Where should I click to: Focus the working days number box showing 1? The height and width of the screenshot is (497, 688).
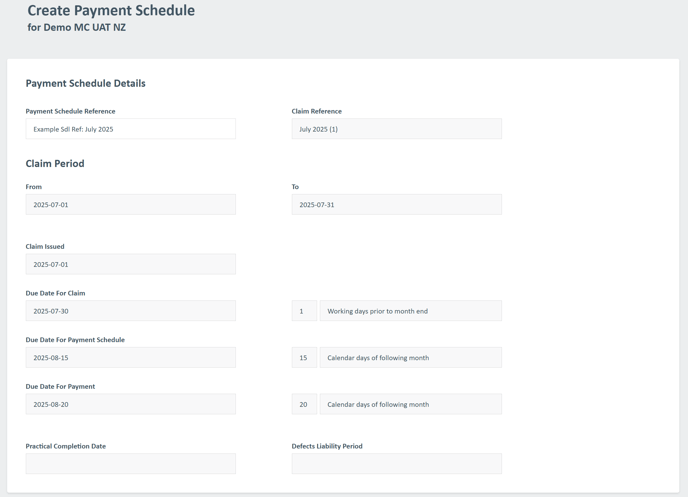tap(304, 311)
